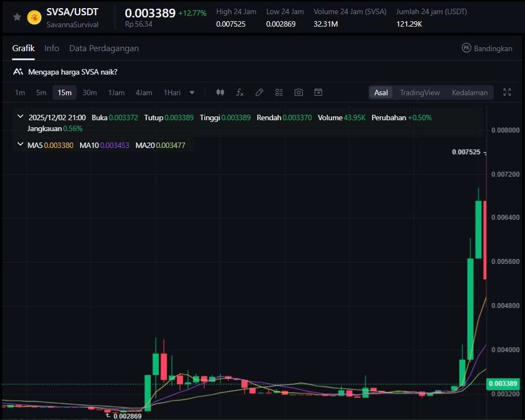Add SVSA/USDT to favorites with star icon

point(17,17)
